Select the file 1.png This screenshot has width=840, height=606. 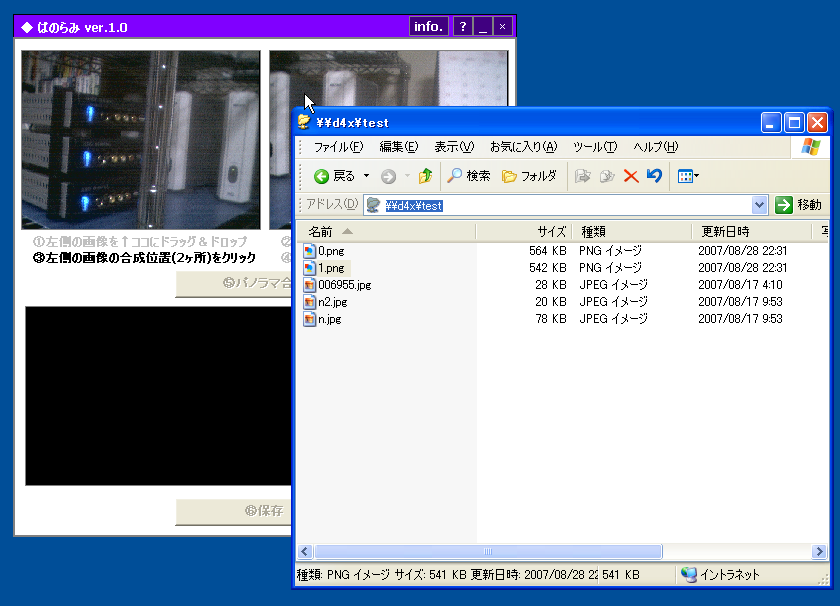[331, 268]
